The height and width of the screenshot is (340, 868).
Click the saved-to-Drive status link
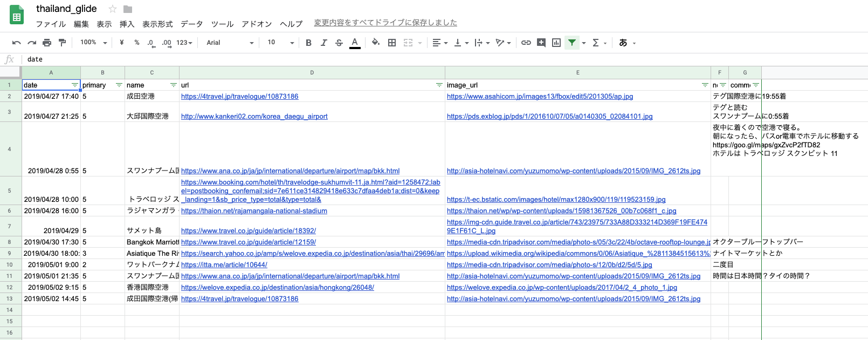[x=385, y=23]
